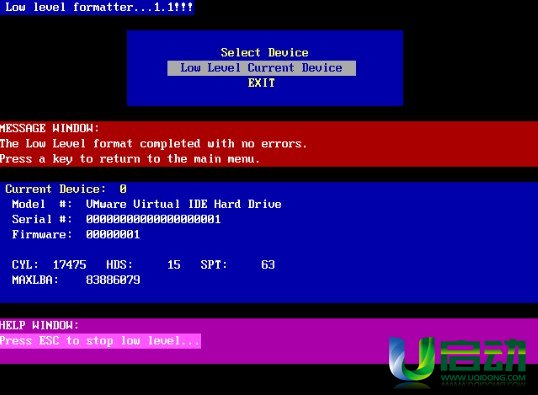This screenshot has width=538, height=395.
Task: Click the VMware Virtual IDE Hard Drive model text
Action: pyautogui.click(x=184, y=204)
